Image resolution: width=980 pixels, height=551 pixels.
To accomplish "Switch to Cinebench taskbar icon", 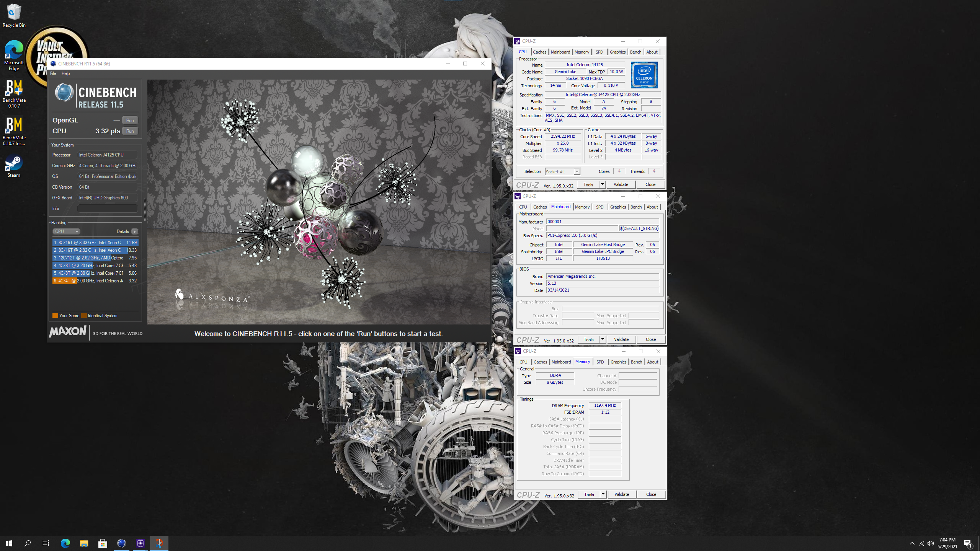I will pyautogui.click(x=121, y=543).
